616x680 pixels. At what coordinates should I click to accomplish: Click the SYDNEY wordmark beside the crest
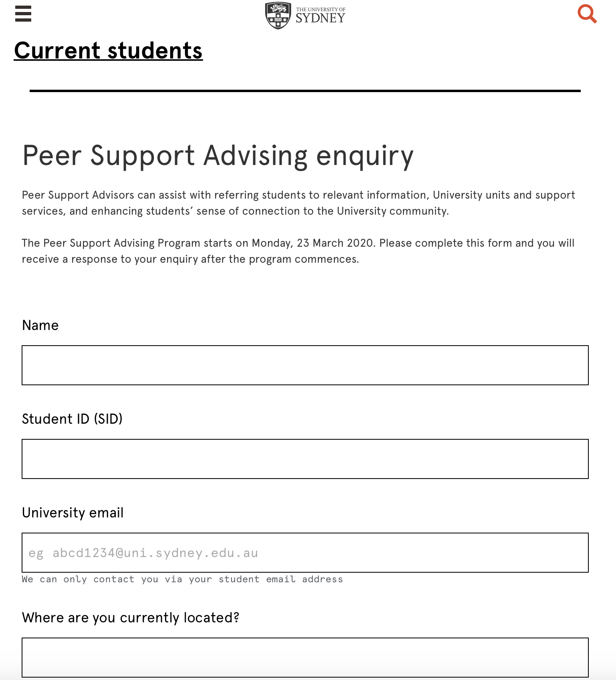tap(320, 17)
